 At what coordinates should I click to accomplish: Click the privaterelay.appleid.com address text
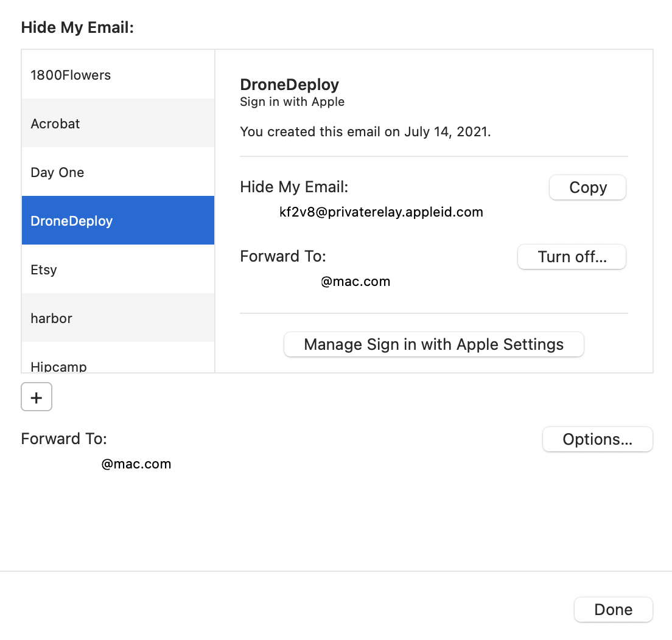click(380, 212)
